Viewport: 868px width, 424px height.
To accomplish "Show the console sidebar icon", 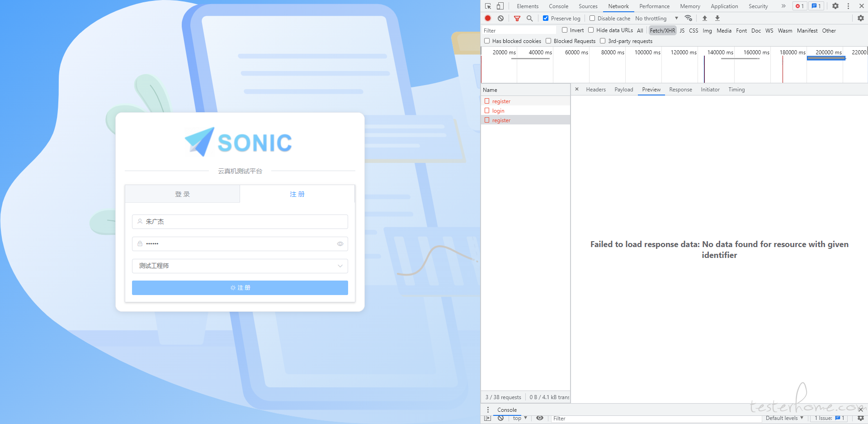I will point(487,418).
